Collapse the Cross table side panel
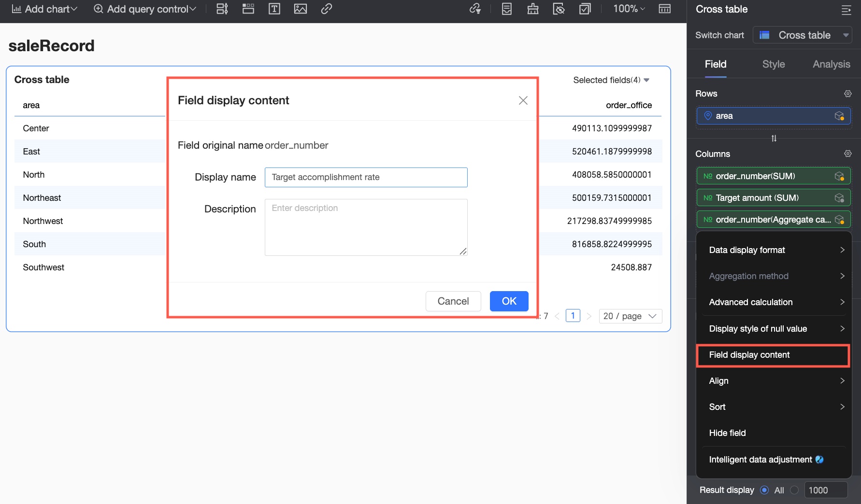The image size is (861, 504). point(847,10)
